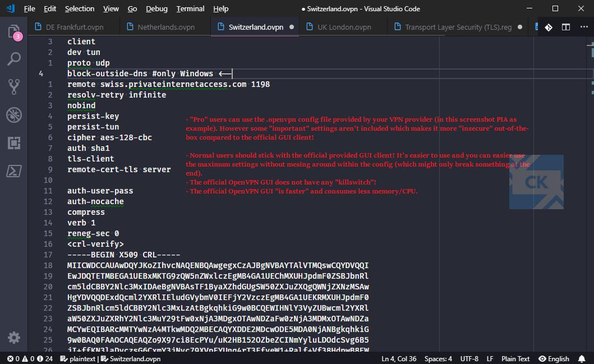Screen dimensions: 594x364
Task: Click the remote swiss.privateinternetaccess.com line
Action: coord(169,84)
